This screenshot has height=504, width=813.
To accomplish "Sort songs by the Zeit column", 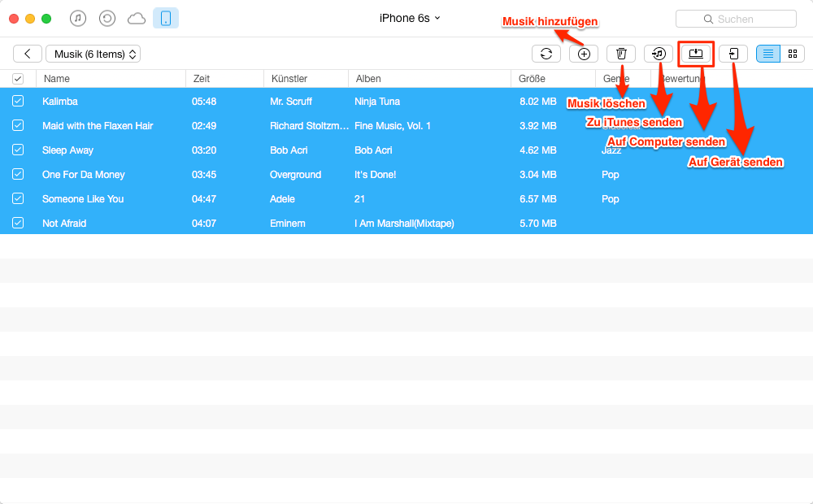I will point(225,79).
